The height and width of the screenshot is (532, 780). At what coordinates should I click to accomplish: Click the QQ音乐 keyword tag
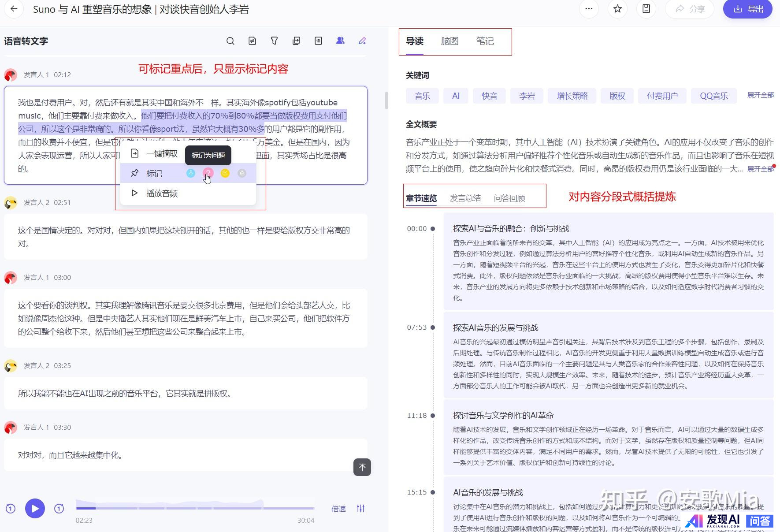(x=714, y=96)
